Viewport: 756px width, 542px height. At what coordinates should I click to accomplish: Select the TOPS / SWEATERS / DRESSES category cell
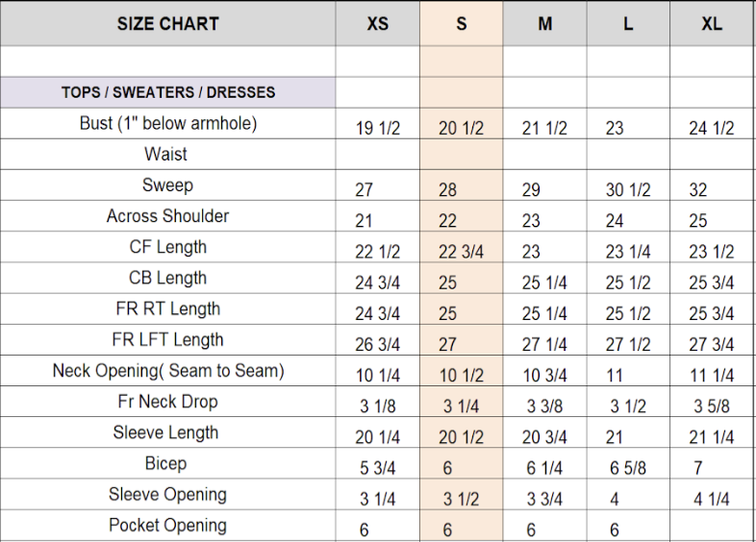[168, 92]
